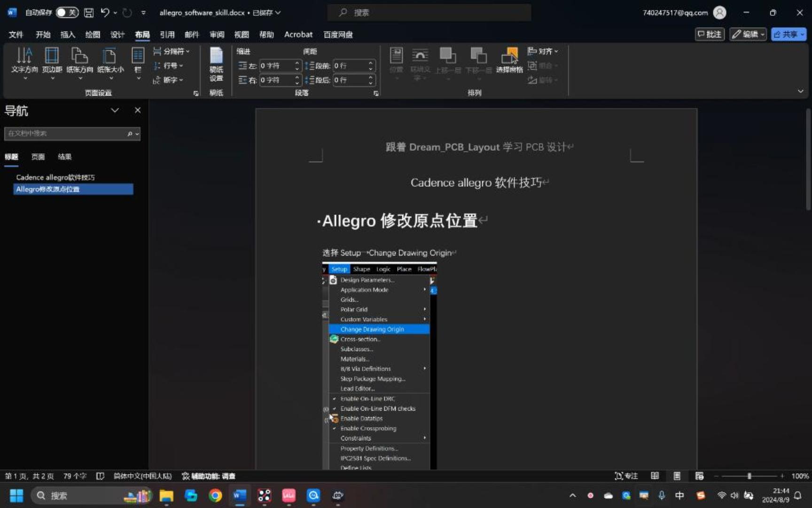Open Page Setup dialog launcher
Image resolution: width=812 pixels, height=508 pixels.
[196, 93]
